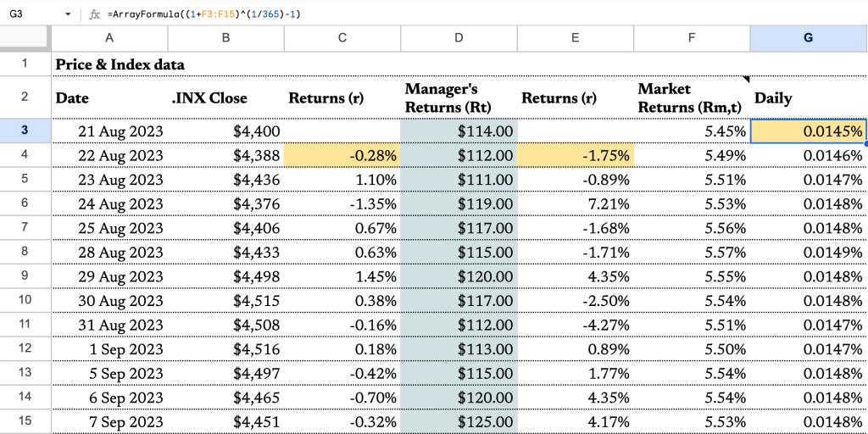Screen dimensions: 868x434
Task: Click the $125.00 manager's returns cell
Action: coord(459,422)
